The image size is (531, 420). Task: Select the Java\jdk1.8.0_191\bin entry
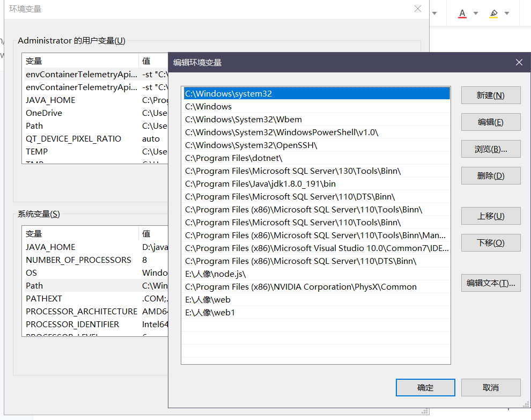[316, 183]
